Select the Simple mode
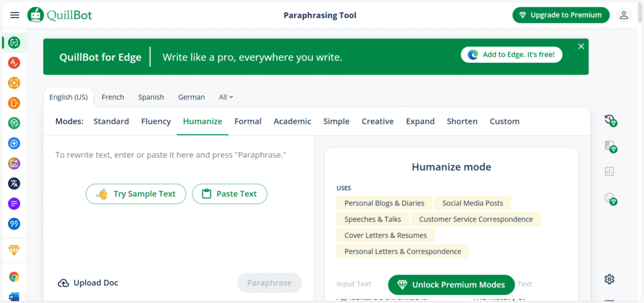 pos(336,121)
